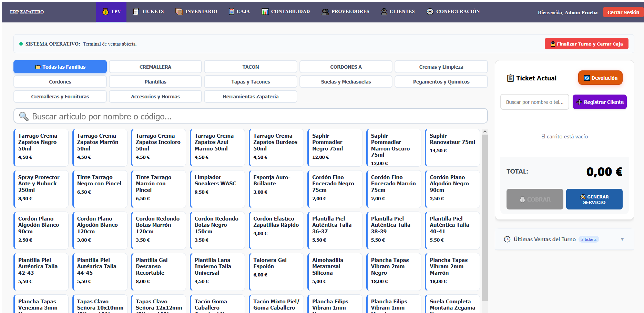Click the 3 tickets badge
Viewport: 644px width, 313px height.
(589, 239)
